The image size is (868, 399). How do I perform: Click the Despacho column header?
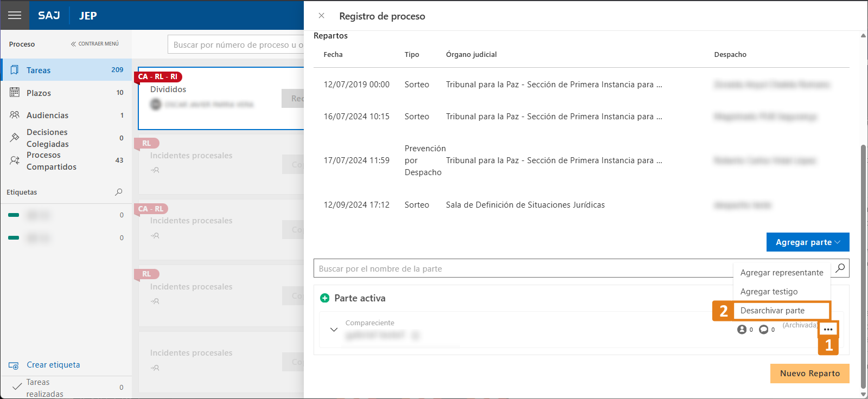[x=730, y=54]
